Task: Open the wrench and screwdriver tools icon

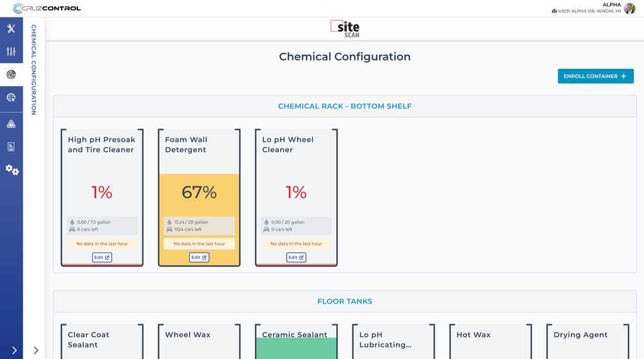Action: tap(11, 28)
